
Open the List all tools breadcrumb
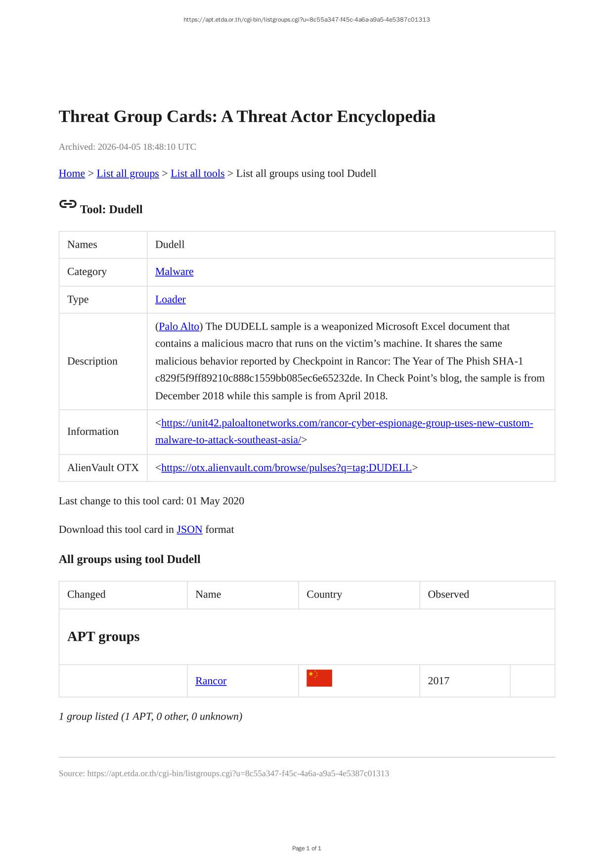pyautogui.click(x=197, y=174)
